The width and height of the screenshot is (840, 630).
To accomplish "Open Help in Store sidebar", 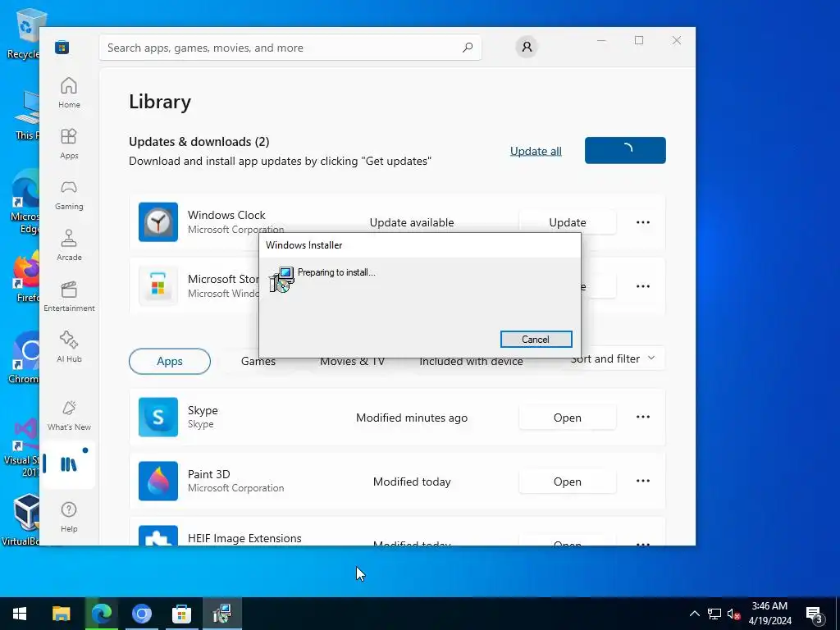I will pyautogui.click(x=69, y=518).
